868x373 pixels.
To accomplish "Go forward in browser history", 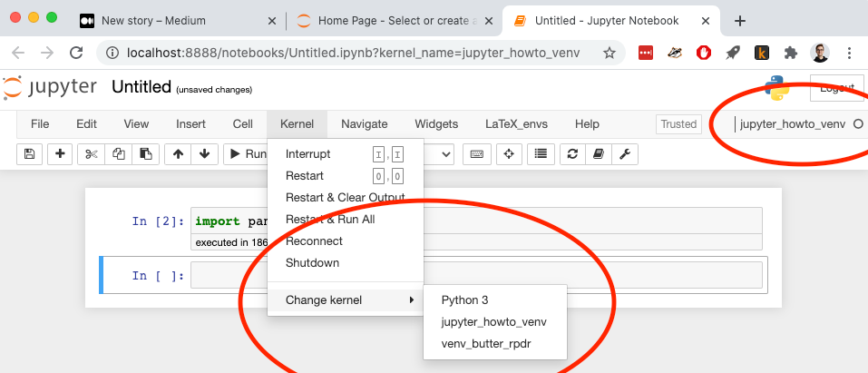I will (x=47, y=53).
